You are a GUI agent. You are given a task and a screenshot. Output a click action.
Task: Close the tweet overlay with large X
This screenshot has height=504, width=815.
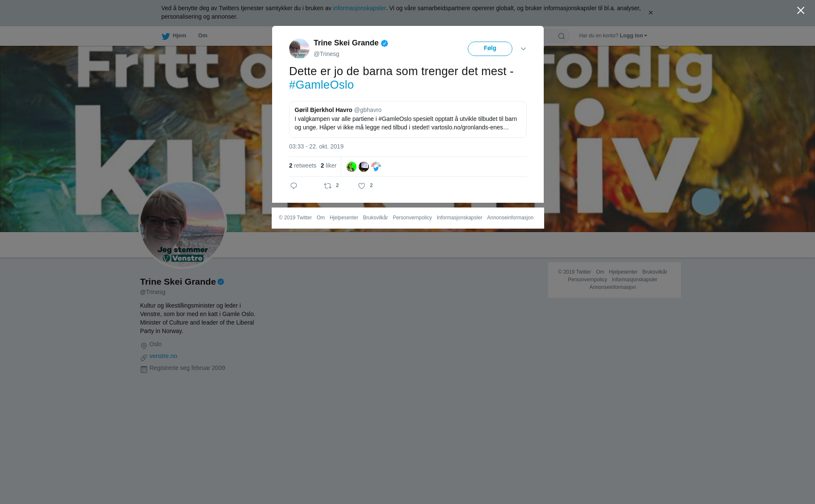801,11
